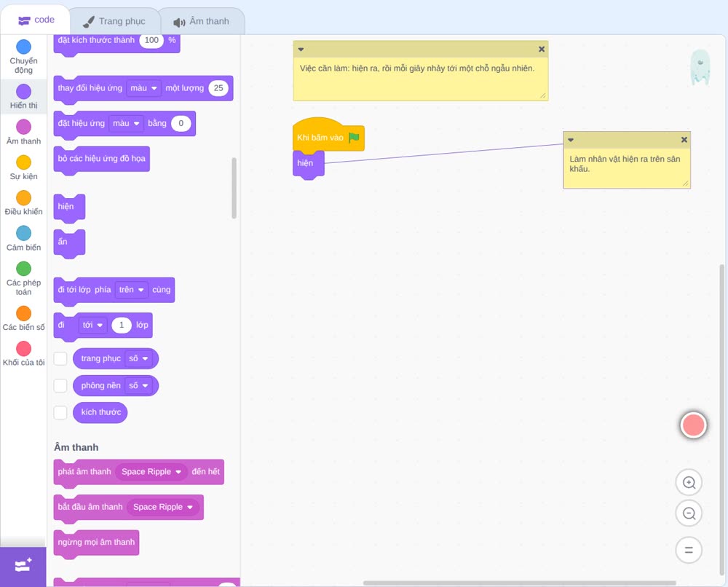Enable the 'phông nền' reporter checkbox
The image size is (728, 587).
tap(60, 385)
